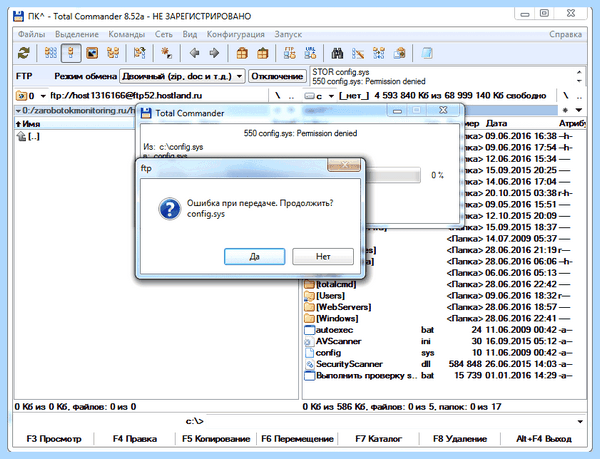Viewport: 600px width, 459px height.
Task: Click the F7 Каталог button
Action: pos(378,439)
